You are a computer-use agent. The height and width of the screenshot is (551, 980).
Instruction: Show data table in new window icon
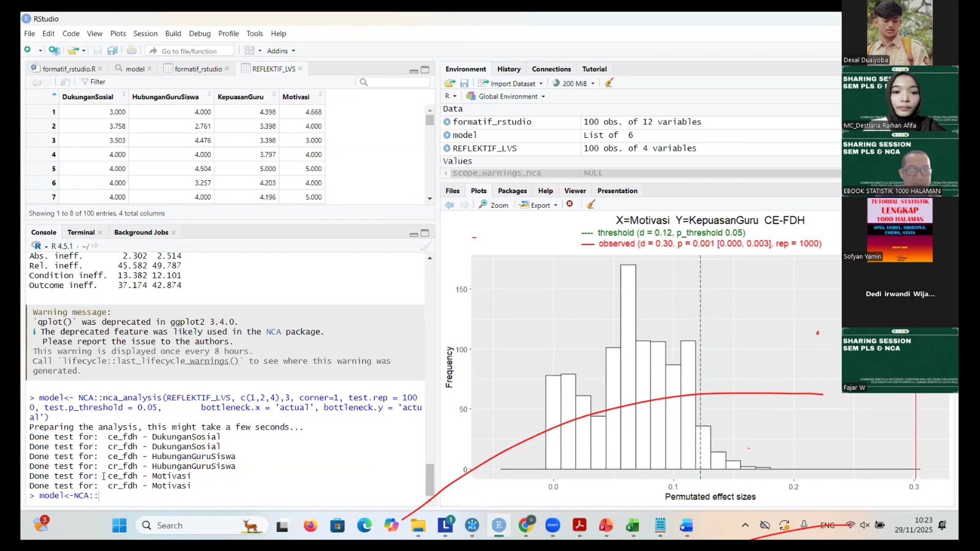pos(65,82)
